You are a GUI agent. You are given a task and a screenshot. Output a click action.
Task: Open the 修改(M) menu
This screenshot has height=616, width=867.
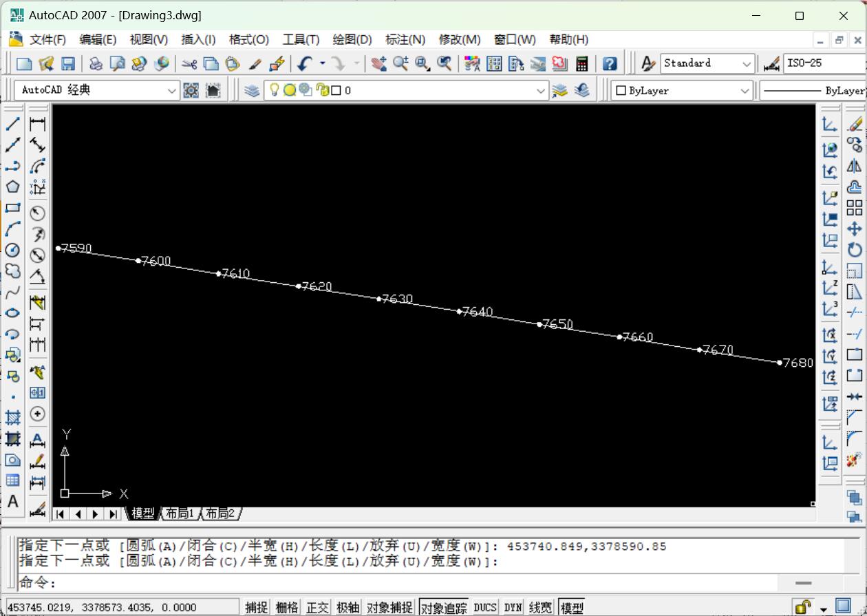[460, 39]
